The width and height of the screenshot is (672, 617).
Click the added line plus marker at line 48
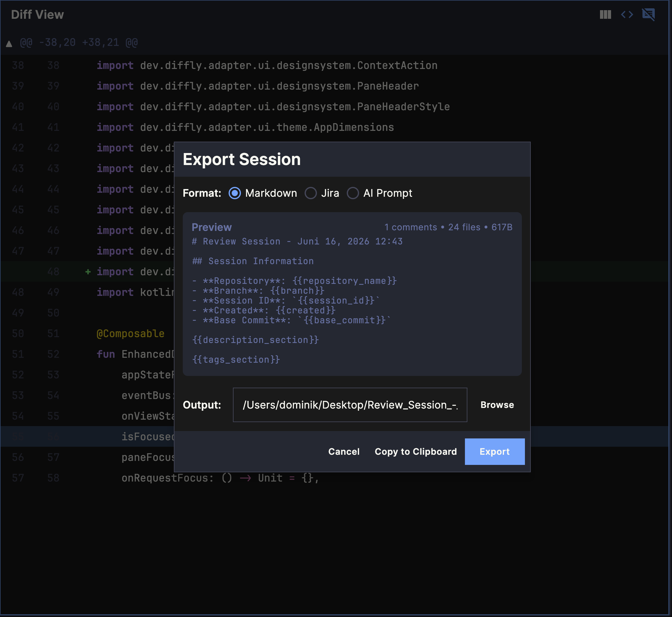click(x=88, y=272)
